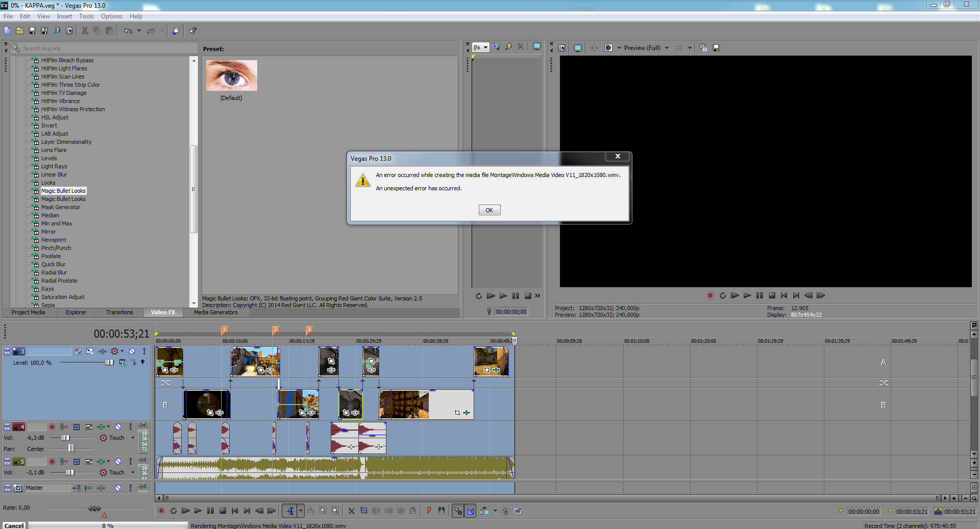Mute the Master bus track
This screenshot has width=980, height=529.
coord(118,488)
